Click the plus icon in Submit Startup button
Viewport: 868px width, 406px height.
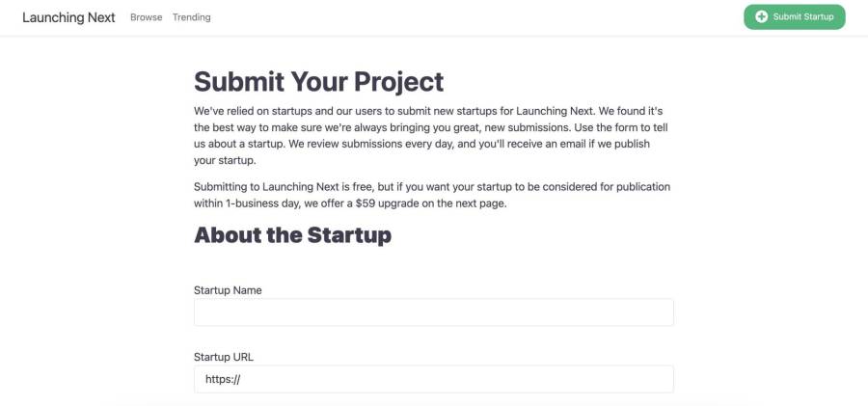(762, 17)
